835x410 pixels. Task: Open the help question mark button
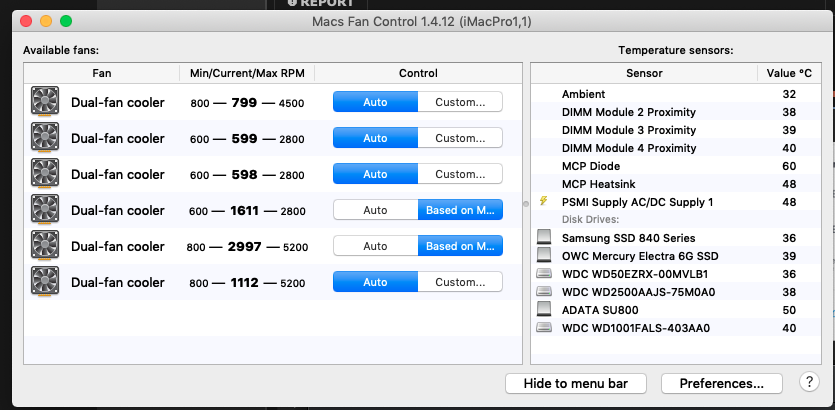(x=809, y=382)
